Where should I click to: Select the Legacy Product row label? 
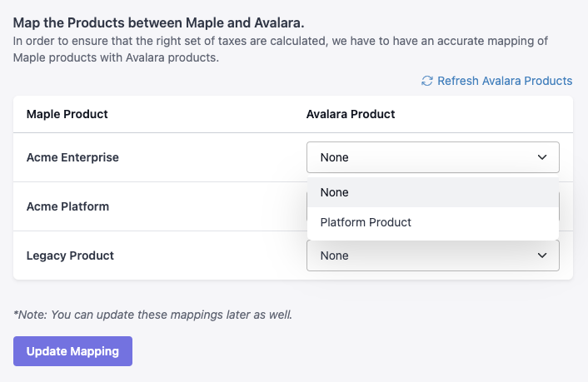pos(70,255)
